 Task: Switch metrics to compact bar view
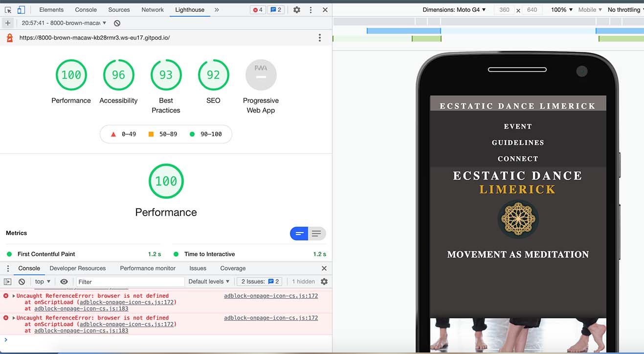[299, 234]
